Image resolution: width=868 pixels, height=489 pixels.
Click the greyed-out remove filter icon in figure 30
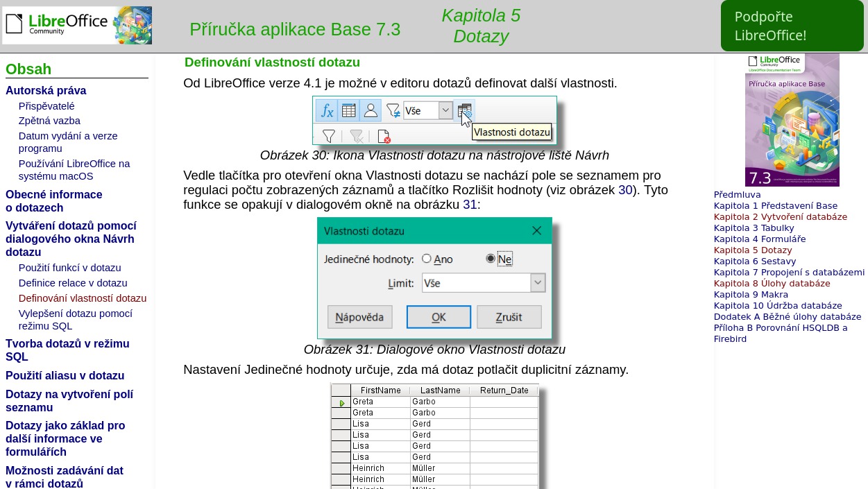(357, 136)
